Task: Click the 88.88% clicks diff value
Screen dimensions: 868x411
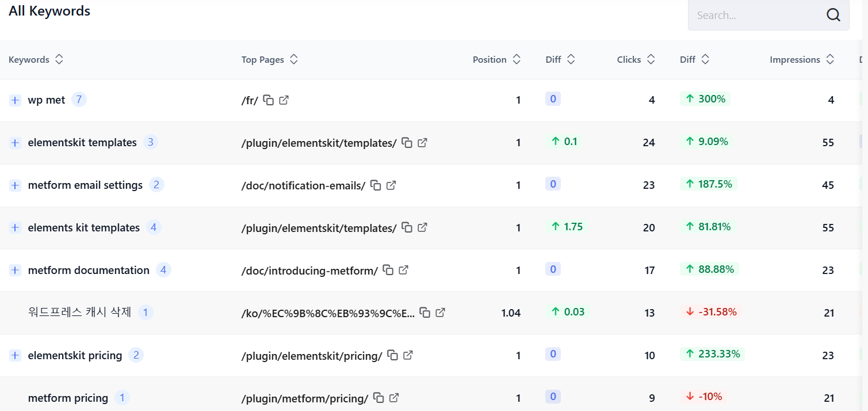Action: pos(710,269)
